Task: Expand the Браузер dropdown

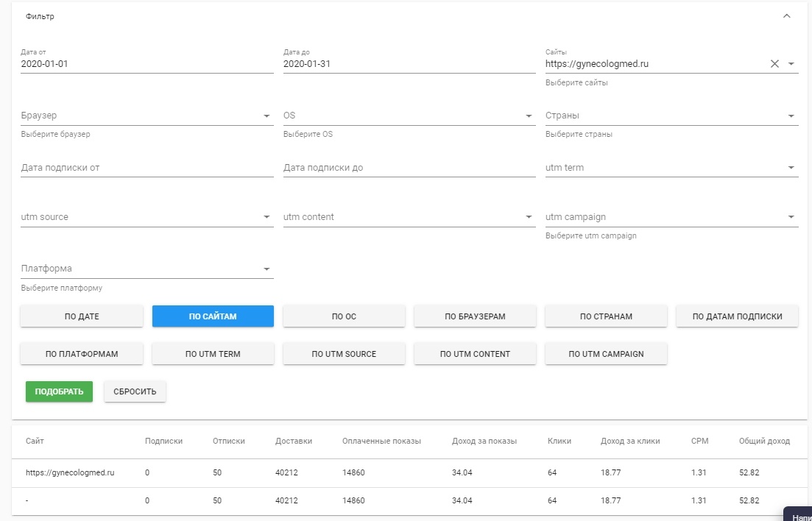Action: 266,116
